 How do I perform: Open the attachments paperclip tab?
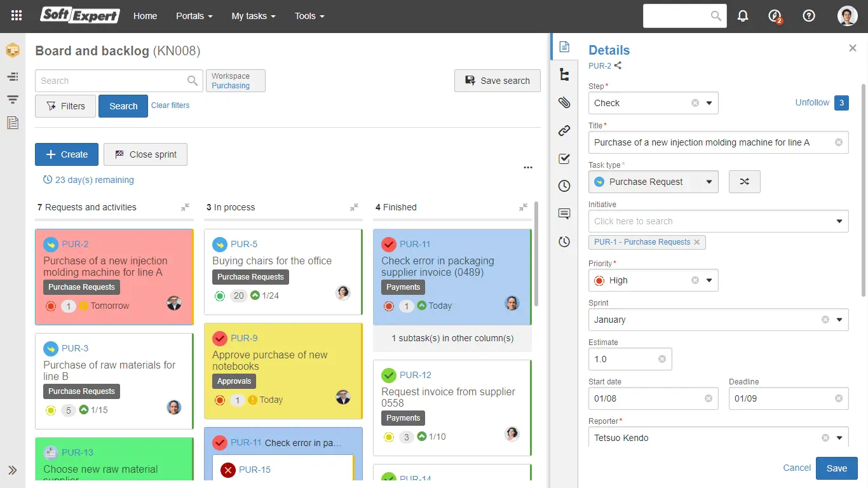tap(564, 102)
